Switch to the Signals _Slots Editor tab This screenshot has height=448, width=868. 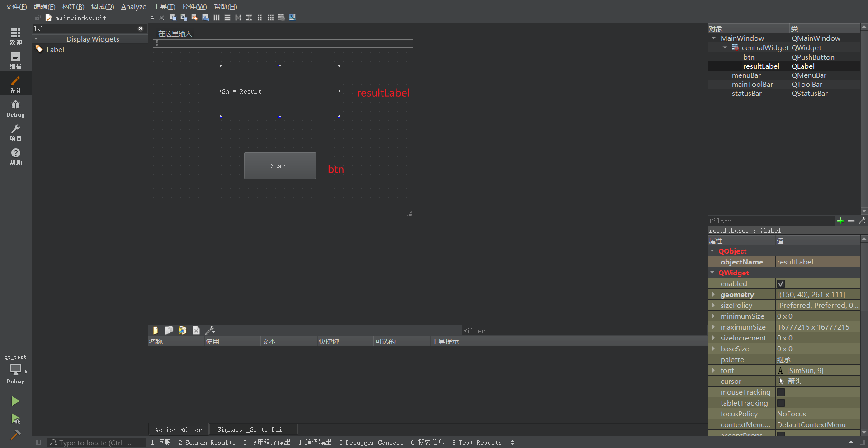pos(253,429)
